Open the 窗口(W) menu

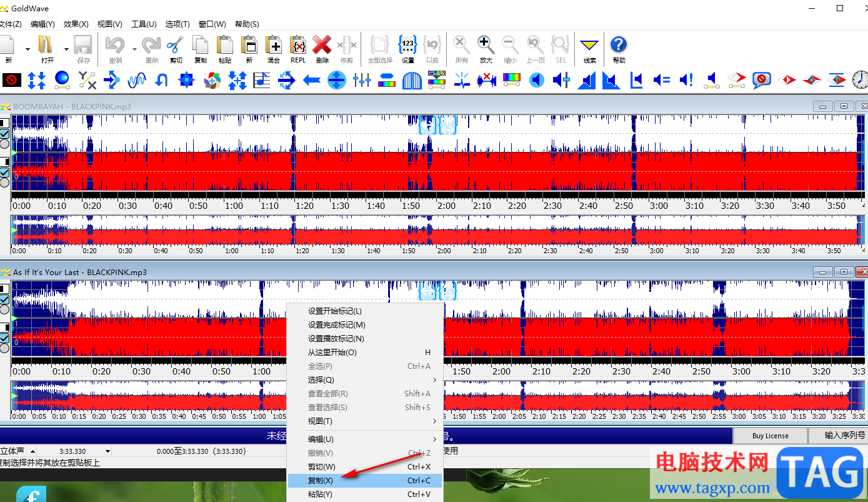pos(212,24)
